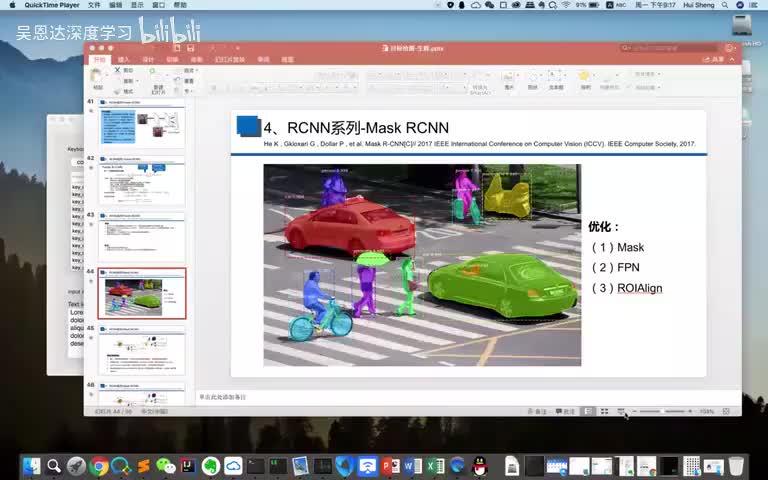This screenshot has width=768, height=480.
Task: Click the Mask R-CNN street scene image
Action: 422,265
